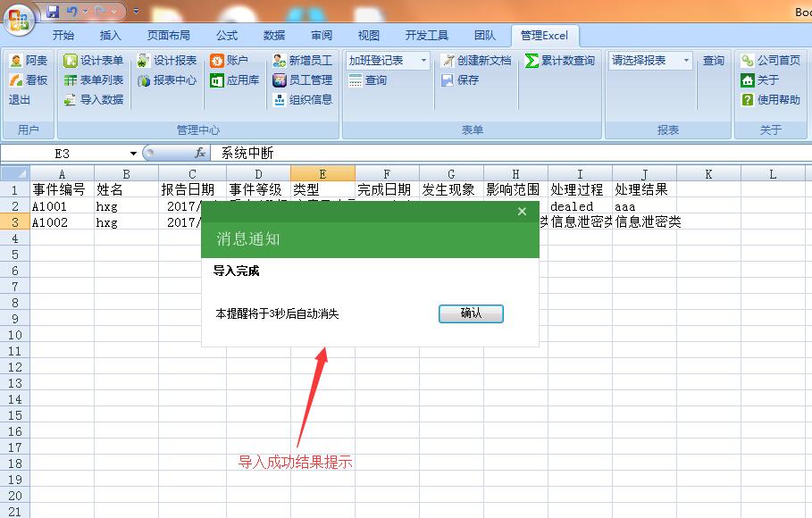Close the 消息通知 dialog with X
This screenshot has height=518, width=812.
(522, 212)
